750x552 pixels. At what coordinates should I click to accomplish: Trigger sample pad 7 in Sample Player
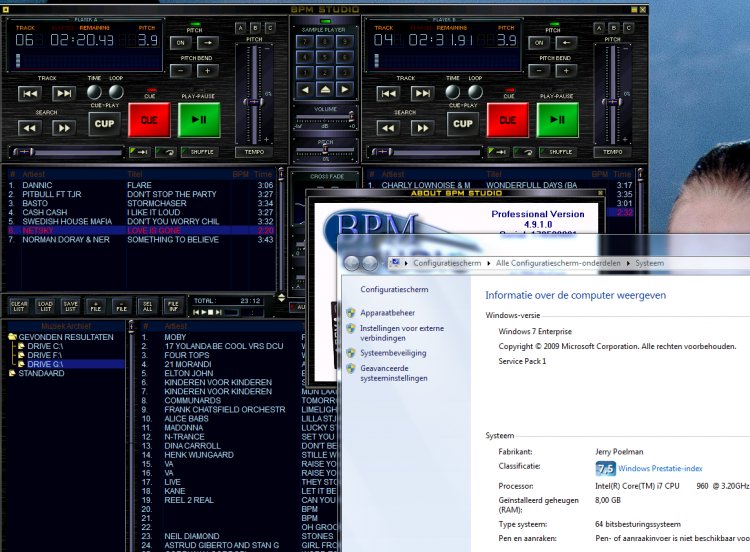point(305,42)
